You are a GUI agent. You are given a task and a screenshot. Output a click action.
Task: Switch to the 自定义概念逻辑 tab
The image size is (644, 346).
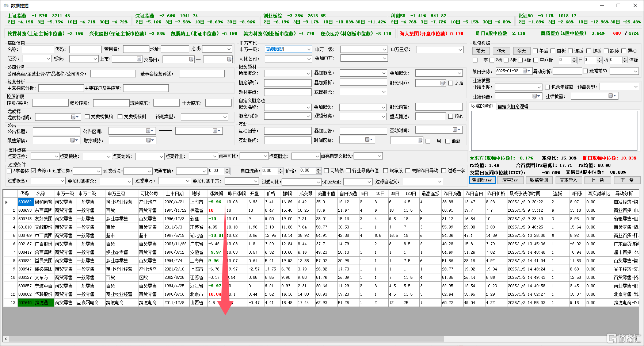(513, 107)
